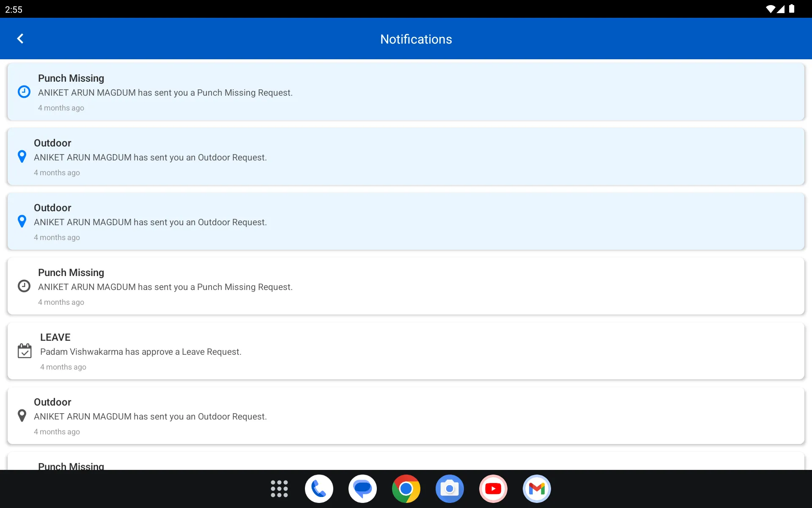Check the battery icon in status bar
This screenshot has width=812, height=508.
(x=792, y=9)
